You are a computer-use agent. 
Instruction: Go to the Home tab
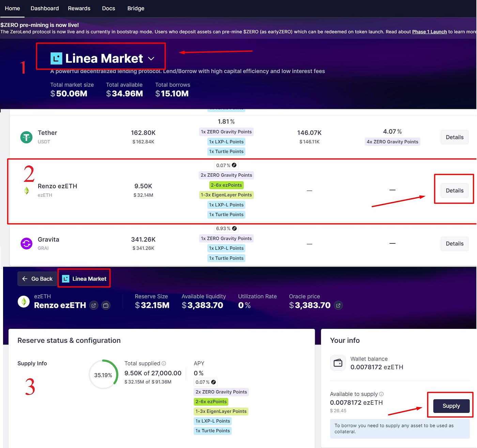point(12,8)
